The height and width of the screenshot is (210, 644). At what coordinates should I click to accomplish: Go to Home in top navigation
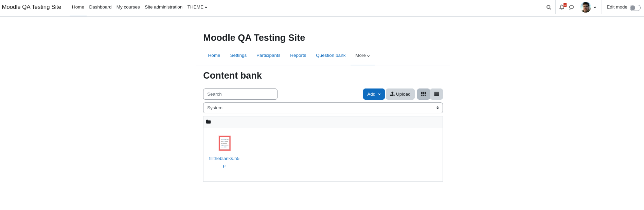tap(78, 7)
